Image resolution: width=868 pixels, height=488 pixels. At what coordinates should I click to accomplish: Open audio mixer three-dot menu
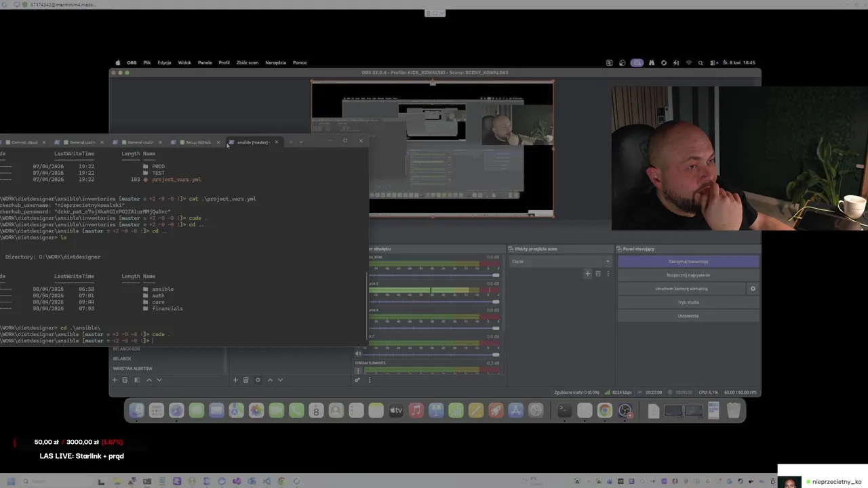pos(370,380)
